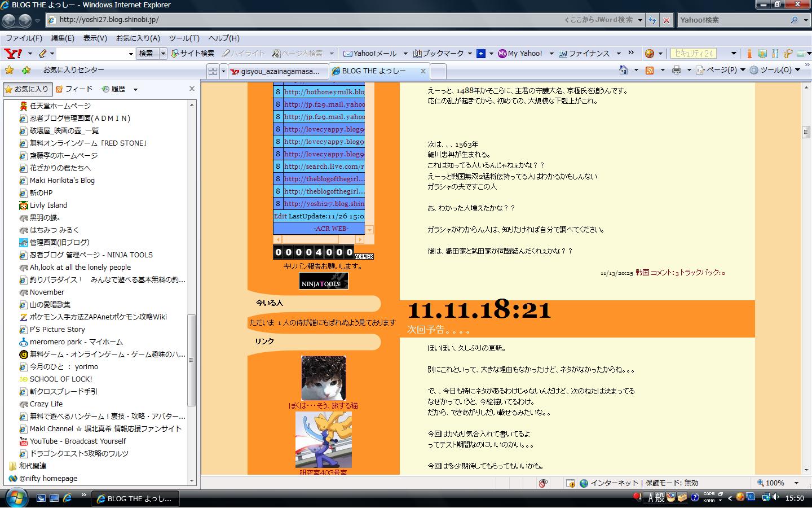Click the orange globe icon in the Yahoo toolbar

coord(650,54)
